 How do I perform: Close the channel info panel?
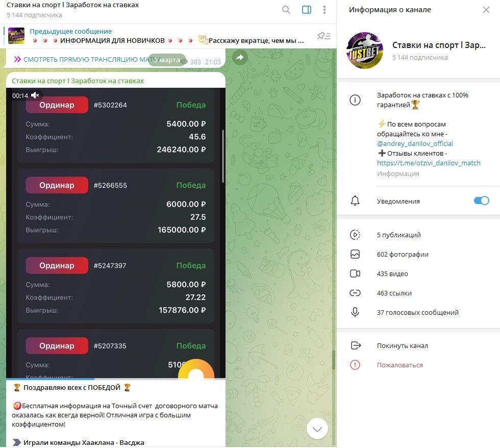[x=486, y=10]
